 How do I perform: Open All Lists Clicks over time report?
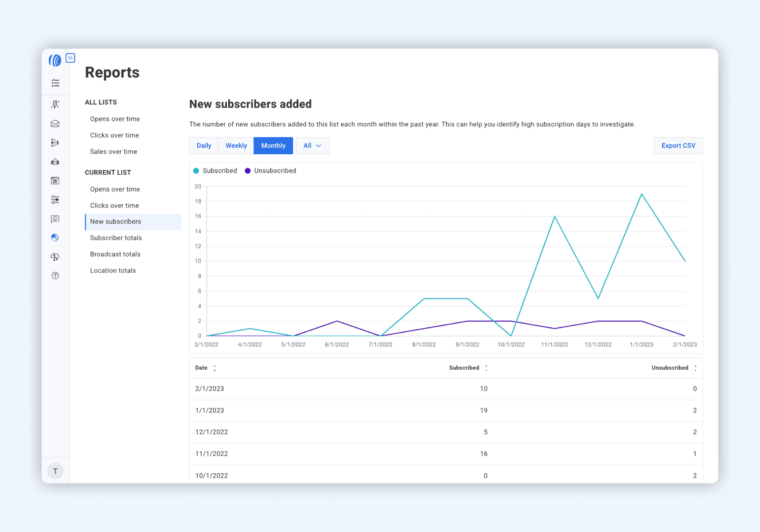point(115,135)
